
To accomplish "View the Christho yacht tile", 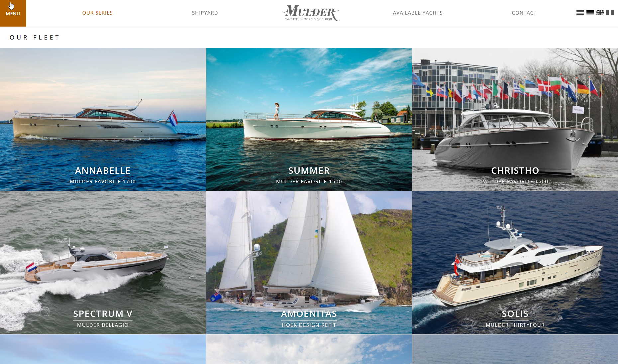I will (515, 119).
